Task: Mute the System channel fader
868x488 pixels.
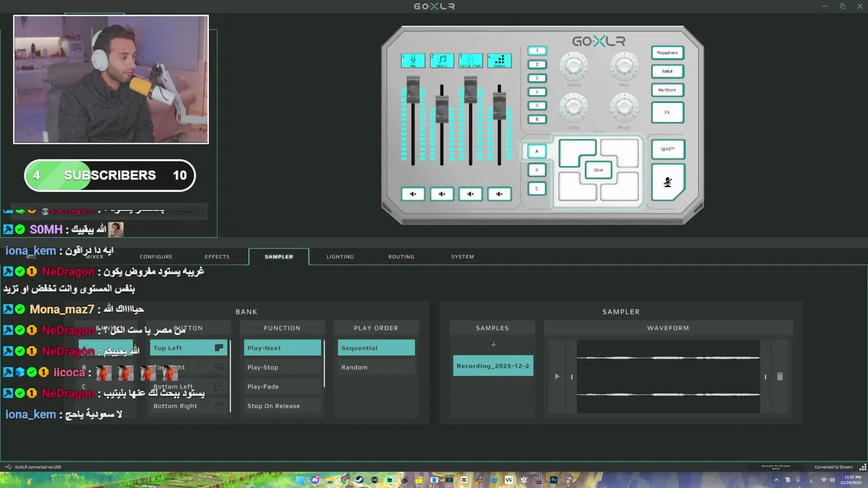Action: [x=499, y=194]
